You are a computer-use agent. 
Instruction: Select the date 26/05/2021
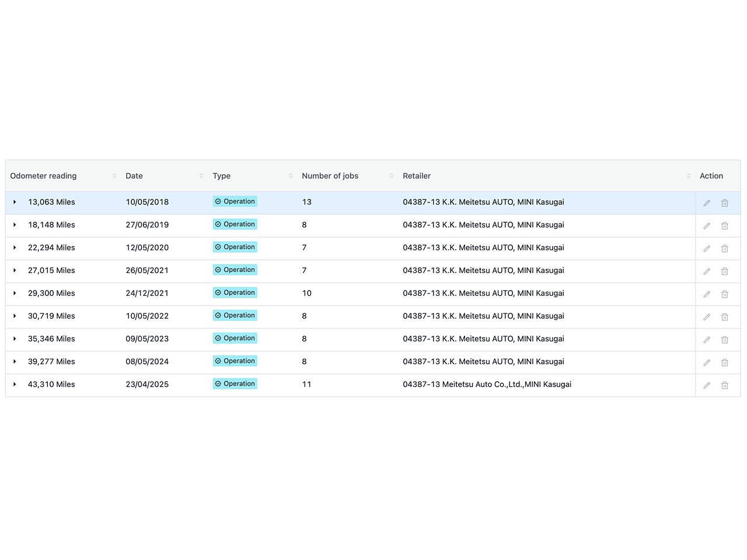[x=147, y=270]
